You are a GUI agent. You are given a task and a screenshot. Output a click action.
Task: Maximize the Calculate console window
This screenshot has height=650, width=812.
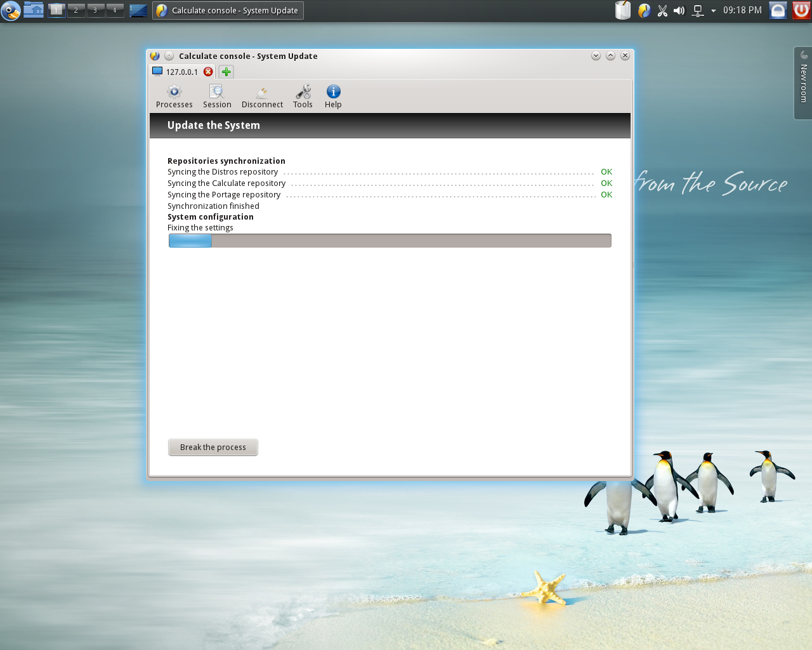point(610,56)
